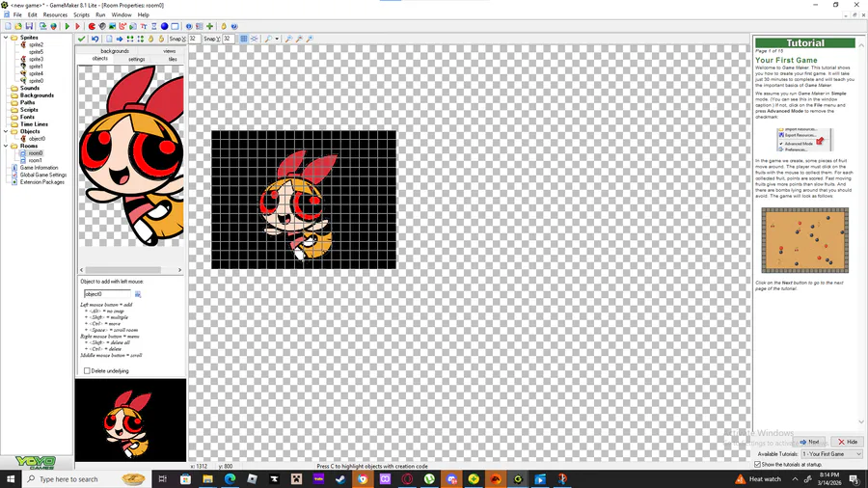This screenshot has width=868, height=488.
Task: Select sprite0 in the resource tree
Action: 36,81
